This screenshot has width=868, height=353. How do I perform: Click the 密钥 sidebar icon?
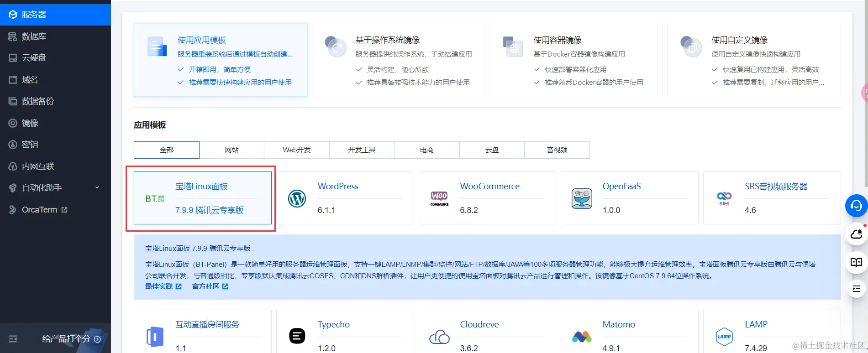pos(13,145)
